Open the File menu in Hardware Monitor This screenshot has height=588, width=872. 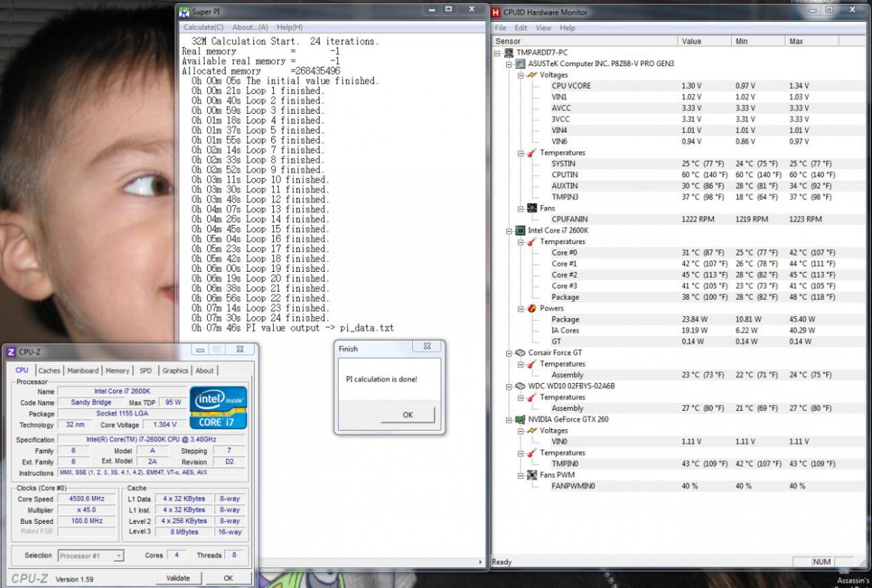[x=501, y=28]
